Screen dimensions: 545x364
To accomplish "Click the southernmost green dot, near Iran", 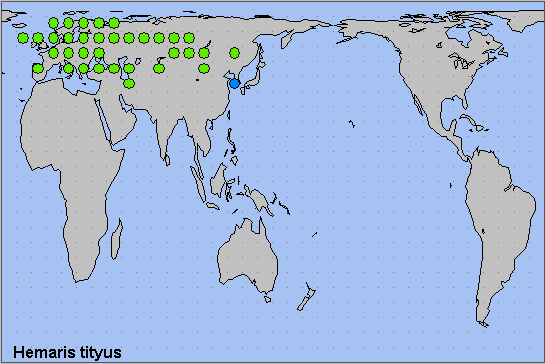I will coord(129,83).
